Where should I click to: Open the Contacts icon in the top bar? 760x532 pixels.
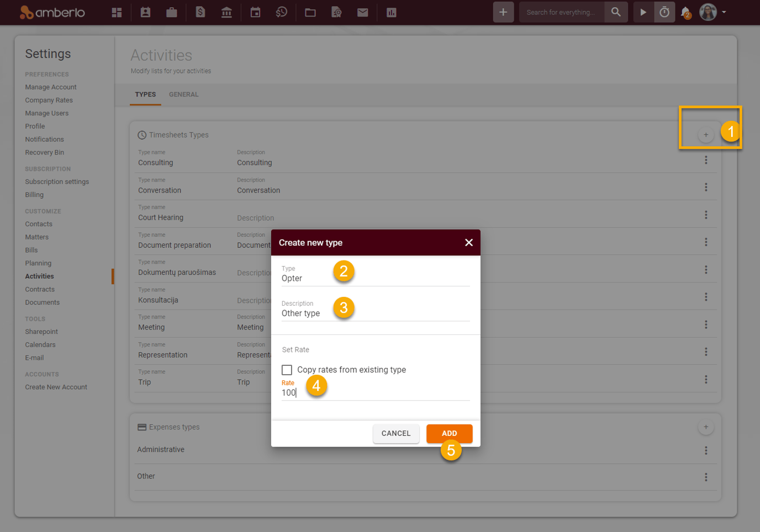[145, 12]
